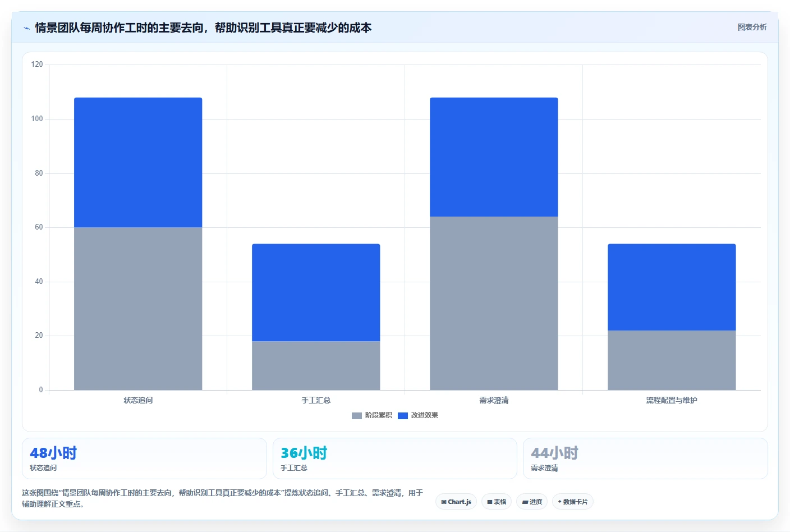The image size is (790, 532).
Task: Click the y-axis value 20
Action: click(x=39, y=336)
